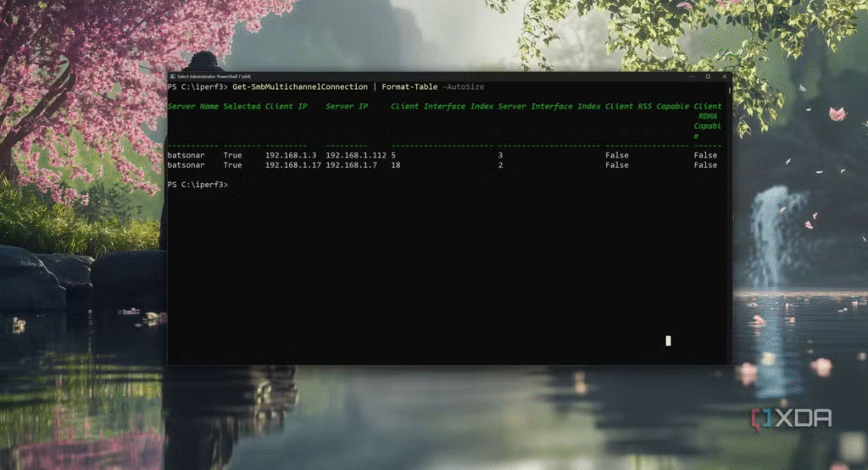Click the Client IP column header

(x=286, y=107)
